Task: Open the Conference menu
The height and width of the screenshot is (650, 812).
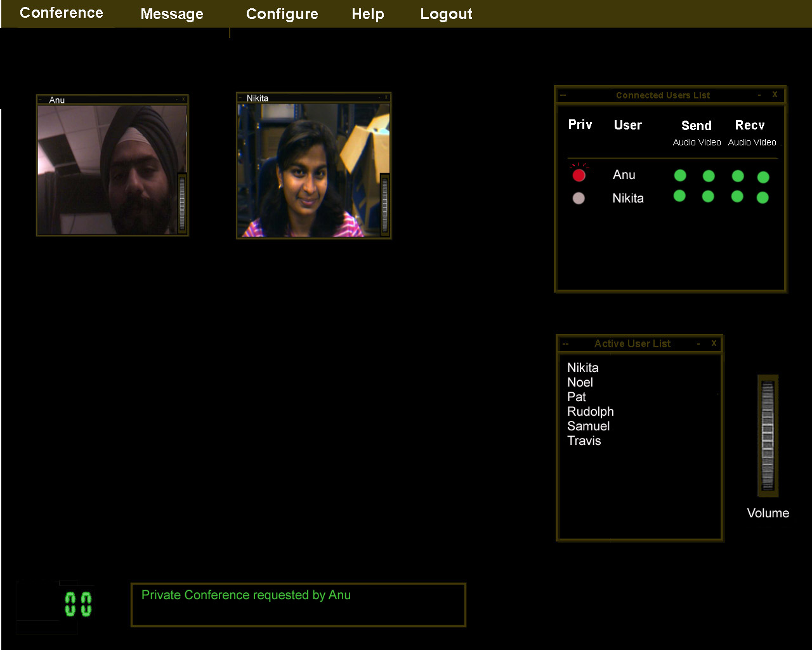Action: coord(62,13)
